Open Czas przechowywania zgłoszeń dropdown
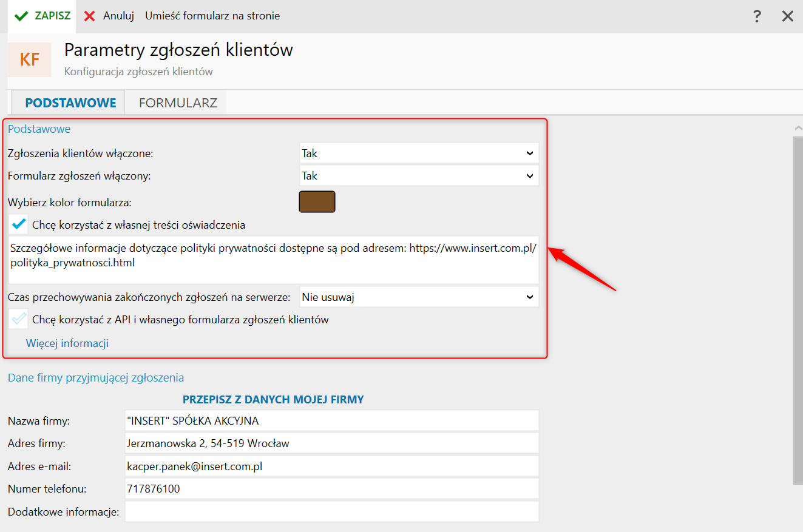Viewport: 803px width, 532px height. pos(419,297)
